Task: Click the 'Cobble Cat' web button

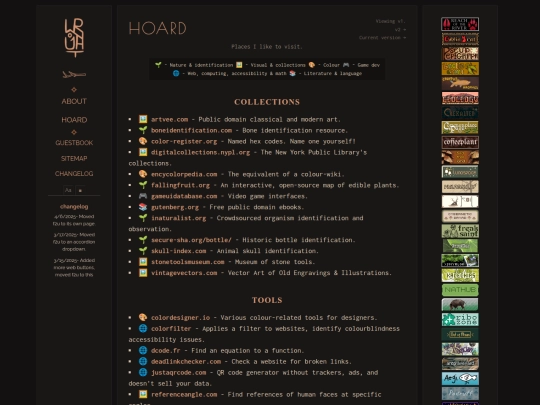Action: [460, 39]
